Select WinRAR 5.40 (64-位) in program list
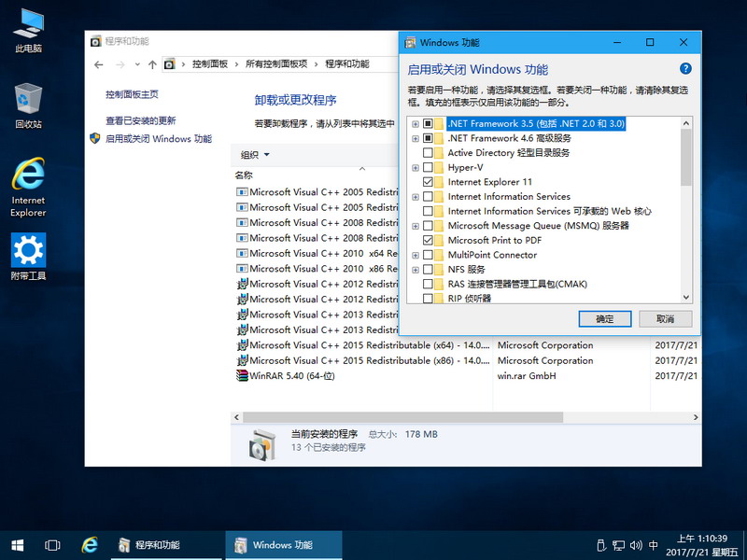 click(x=292, y=376)
